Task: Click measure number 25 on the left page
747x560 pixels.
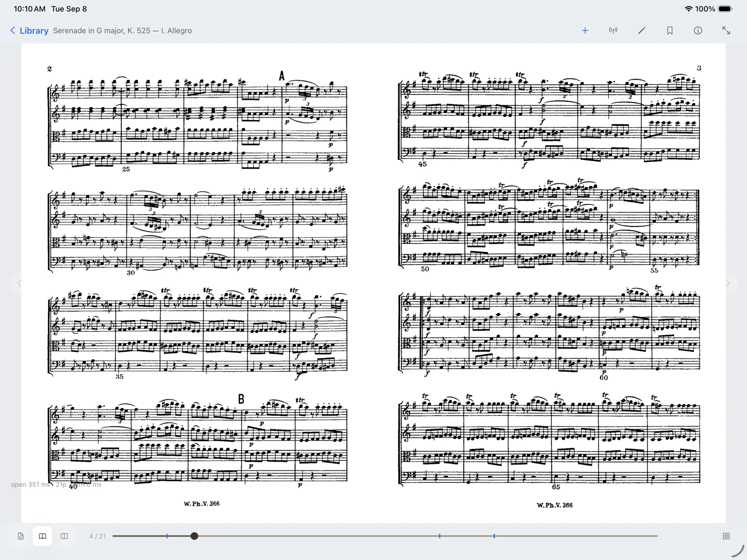Action: tap(126, 169)
